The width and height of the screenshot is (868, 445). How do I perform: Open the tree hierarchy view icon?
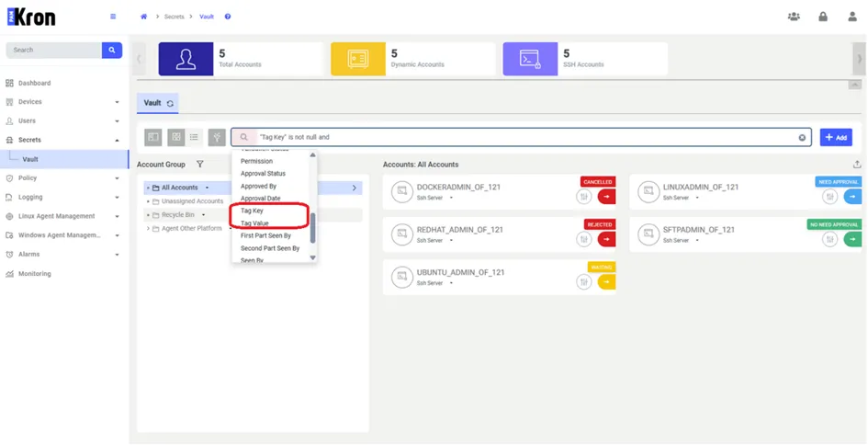(x=217, y=137)
